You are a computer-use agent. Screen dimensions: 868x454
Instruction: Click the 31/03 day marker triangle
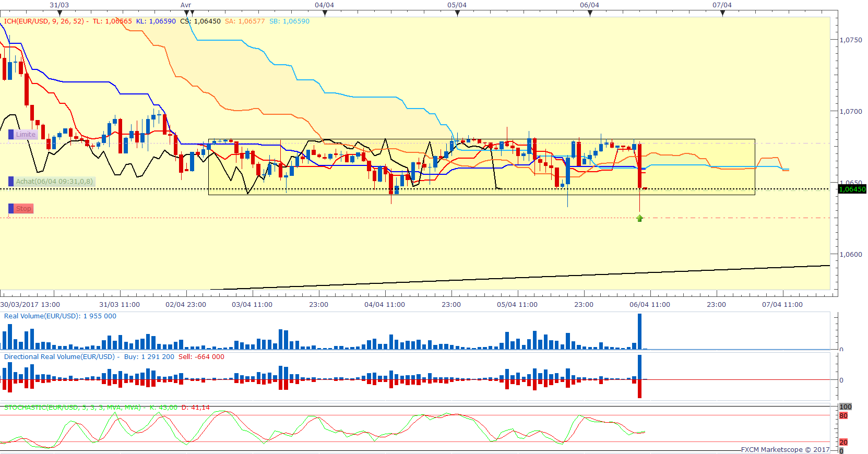click(x=60, y=13)
